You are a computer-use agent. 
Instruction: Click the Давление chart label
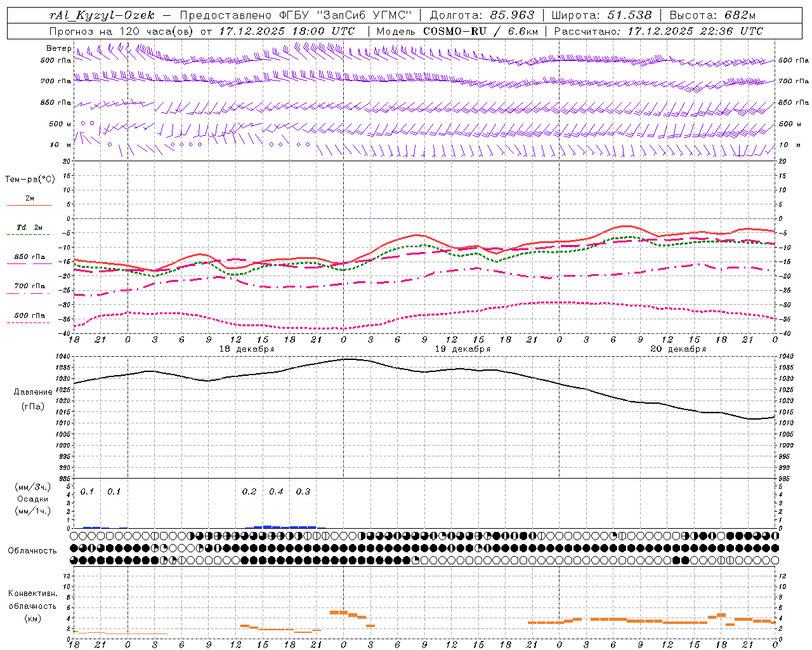coord(33,392)
